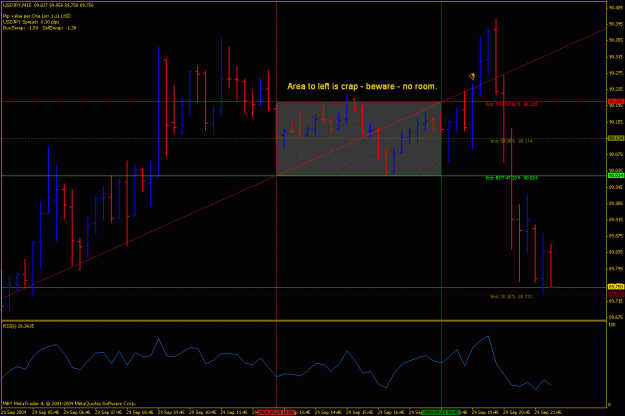
Task: Click the USDJPY,M15 chart header text
Action: click(x=48, y=5)
